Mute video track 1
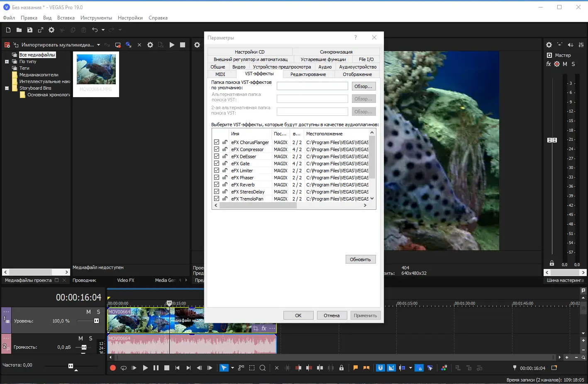 click(x=88, y=312)
